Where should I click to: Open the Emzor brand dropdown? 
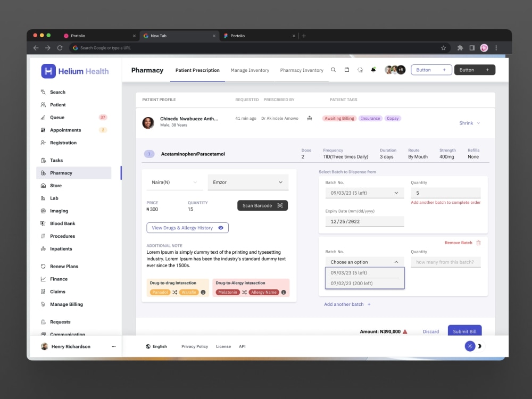pyautogui.click(x=248, y=182)
